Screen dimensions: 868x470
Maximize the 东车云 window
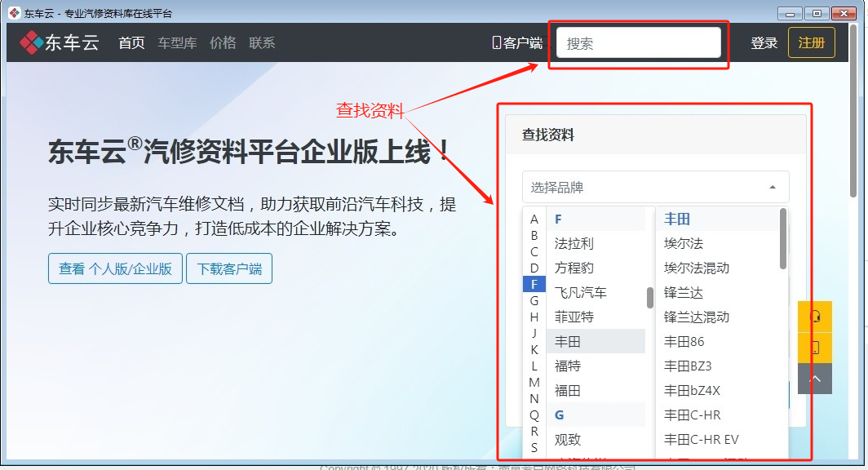(x=817, y=13)
